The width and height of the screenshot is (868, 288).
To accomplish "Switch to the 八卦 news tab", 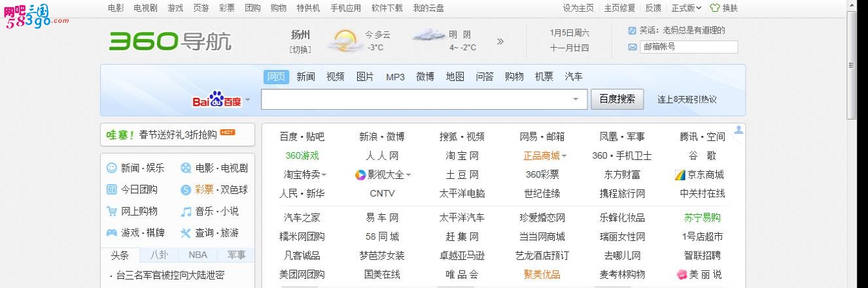I will (159, 255).
